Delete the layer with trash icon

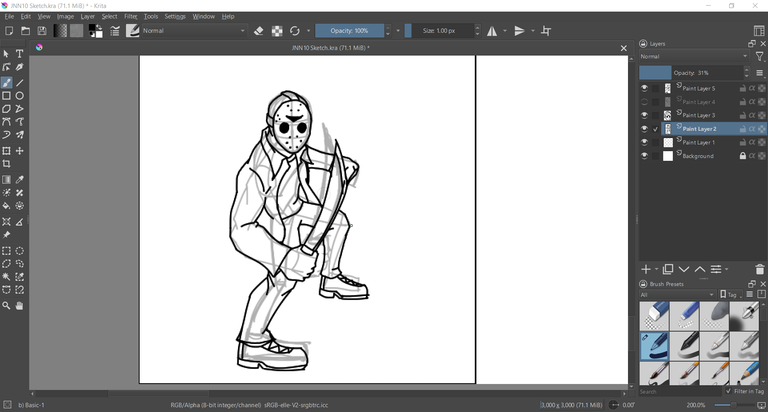(760, 269)
